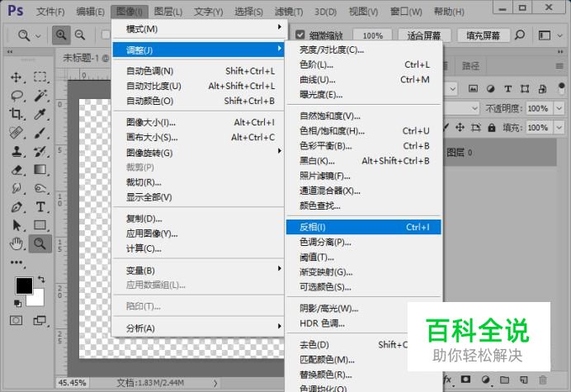Select the Move tool

click(x=16, y=77)
